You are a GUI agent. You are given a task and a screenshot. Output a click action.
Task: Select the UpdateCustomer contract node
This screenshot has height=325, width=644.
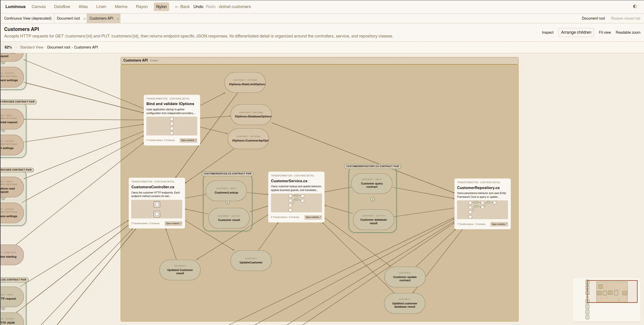[x=251, y=261]
